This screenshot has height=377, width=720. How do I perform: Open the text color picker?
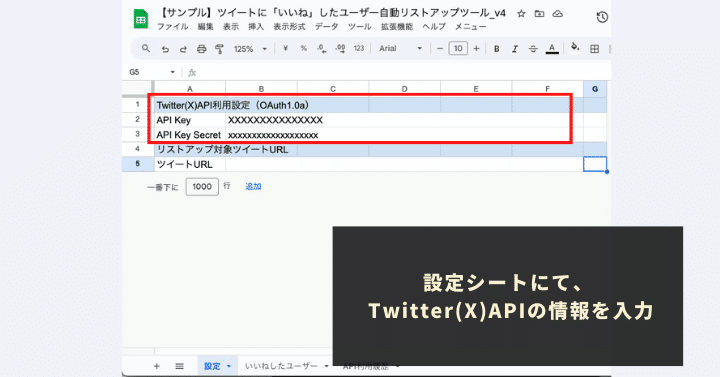(x=552, y=49)
